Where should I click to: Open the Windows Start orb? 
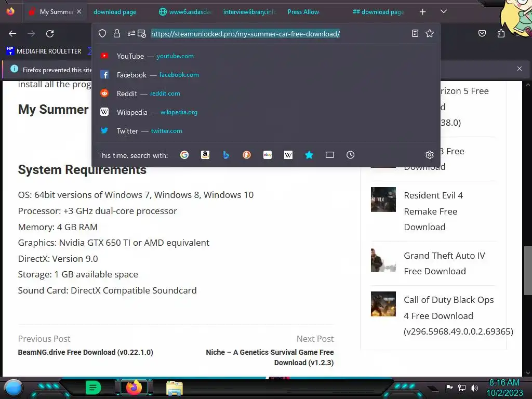click(x=14, y=388)
